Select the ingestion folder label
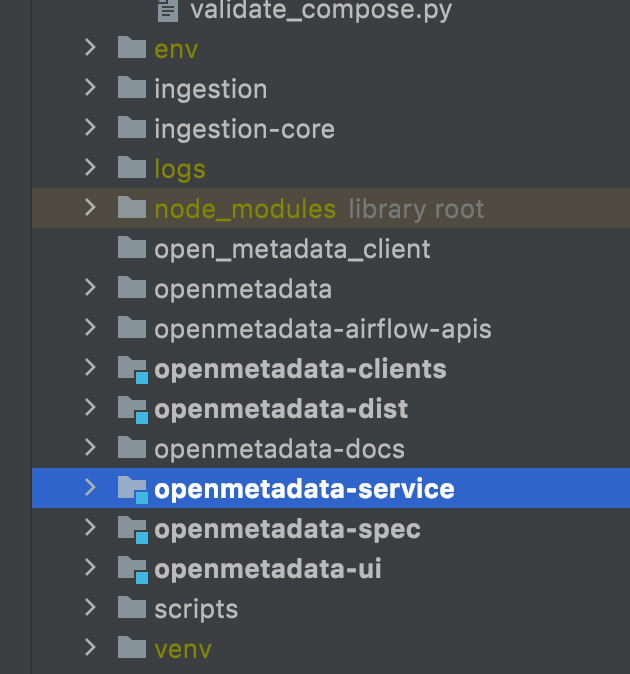The image size is (630, 674). click(x=210, y=89)
